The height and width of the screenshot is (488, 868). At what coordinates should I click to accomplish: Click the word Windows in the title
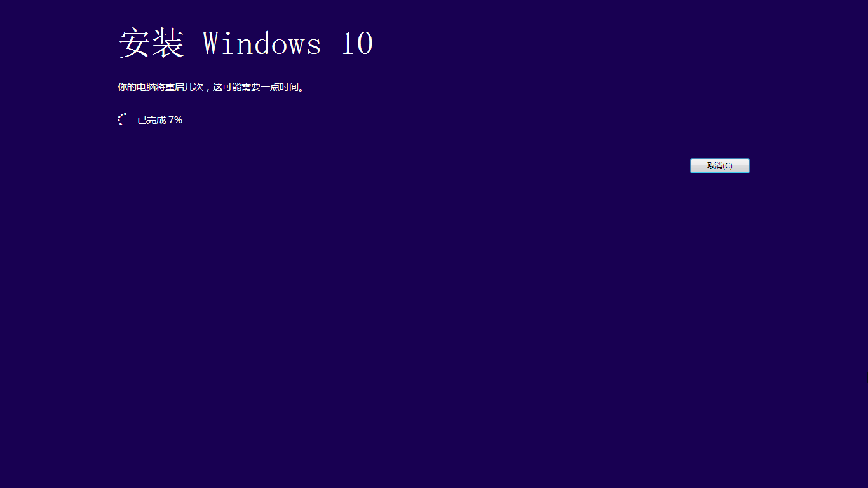262,44
